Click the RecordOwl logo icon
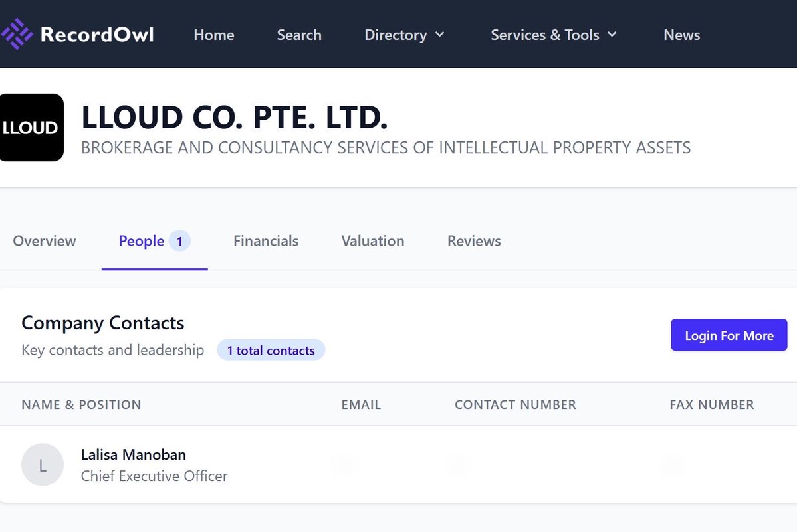 (16, 34)
